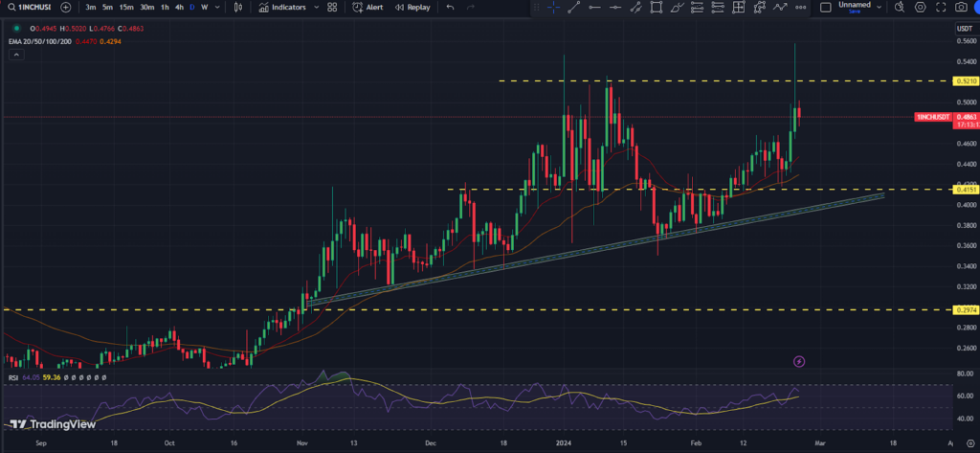Select the parallel channel tool
This screenshot has height=453, width=980.
635,8
